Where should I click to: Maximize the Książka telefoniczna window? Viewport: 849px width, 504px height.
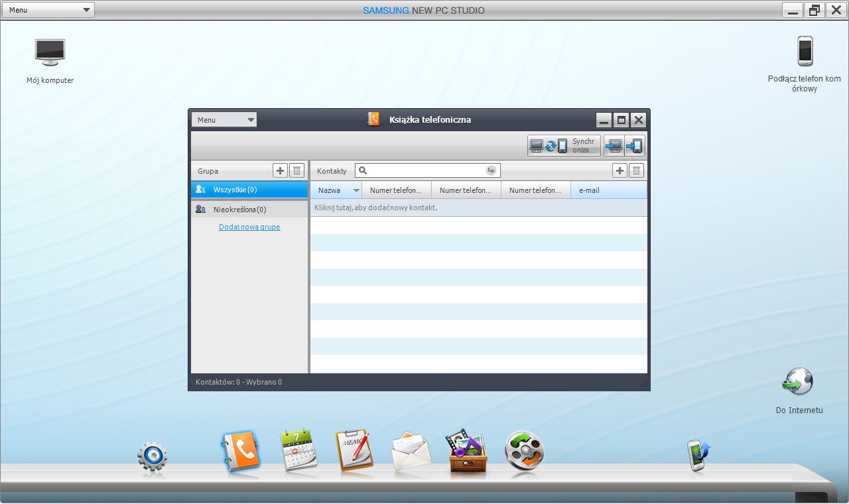[621, 120]
